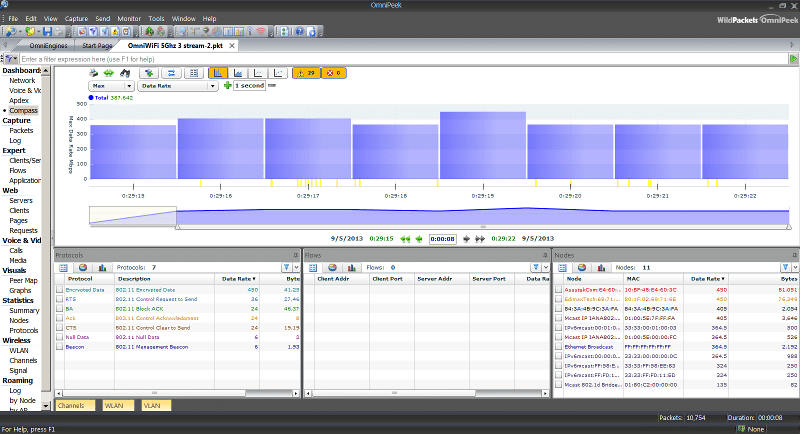
Task: Select the area chart view in Compass
Action: click(238, 73)
